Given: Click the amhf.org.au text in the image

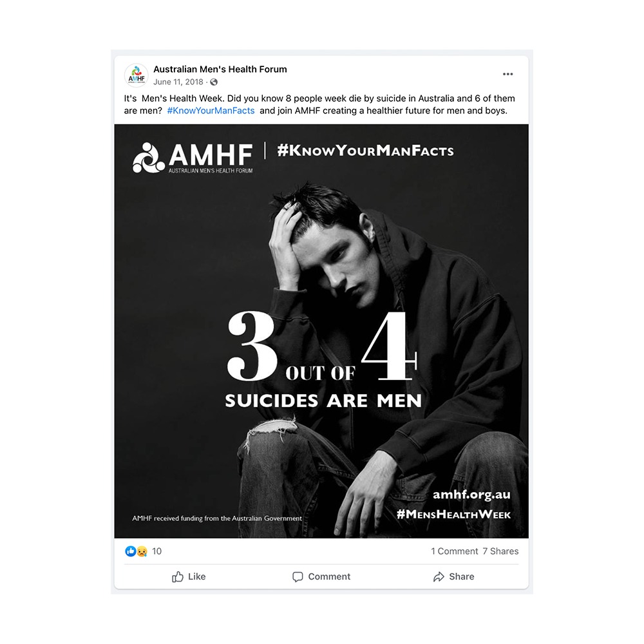Looking at the screenshot, I should point(471,495).
